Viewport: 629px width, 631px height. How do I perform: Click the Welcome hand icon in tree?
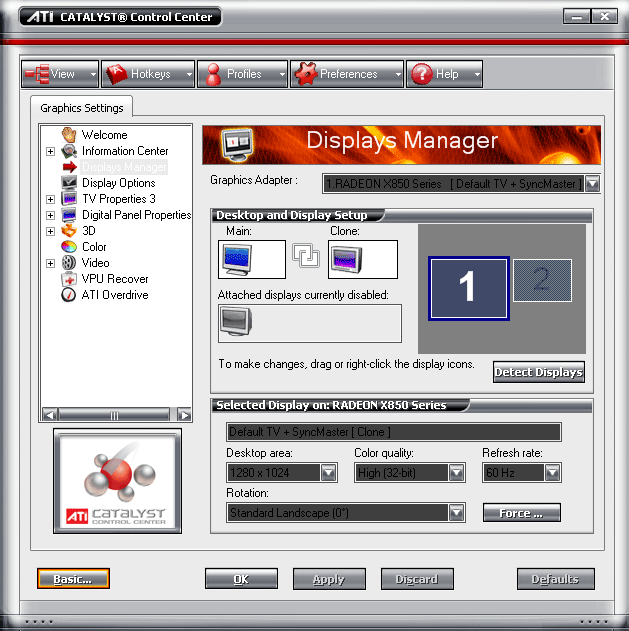point(69,135)
